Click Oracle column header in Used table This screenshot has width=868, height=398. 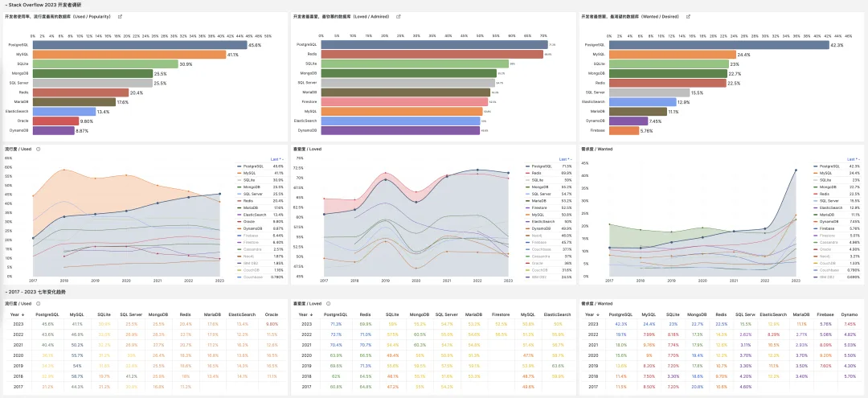point(272,314)
